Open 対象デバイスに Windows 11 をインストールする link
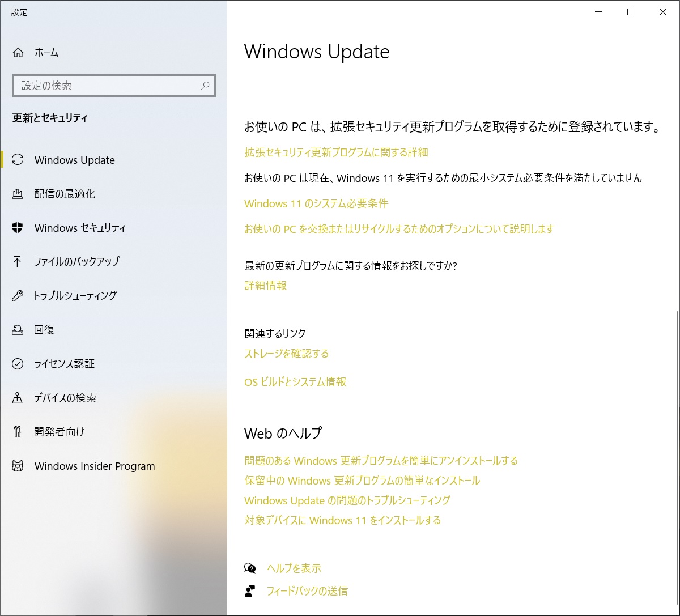The height and width of the screenshot is (616, 680). coord(343,520)
